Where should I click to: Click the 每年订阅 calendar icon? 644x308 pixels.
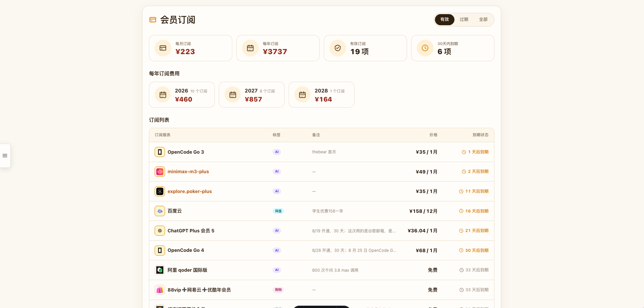click(x=250, y=48)
